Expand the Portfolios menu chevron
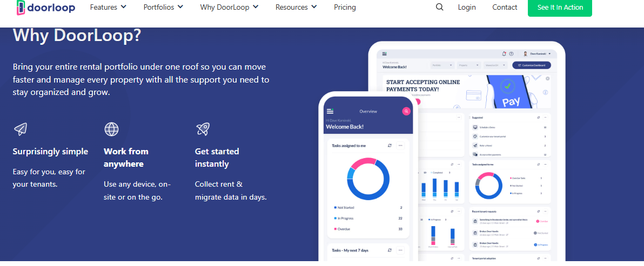Screen dimensions: 644x266 click(180, 6)
